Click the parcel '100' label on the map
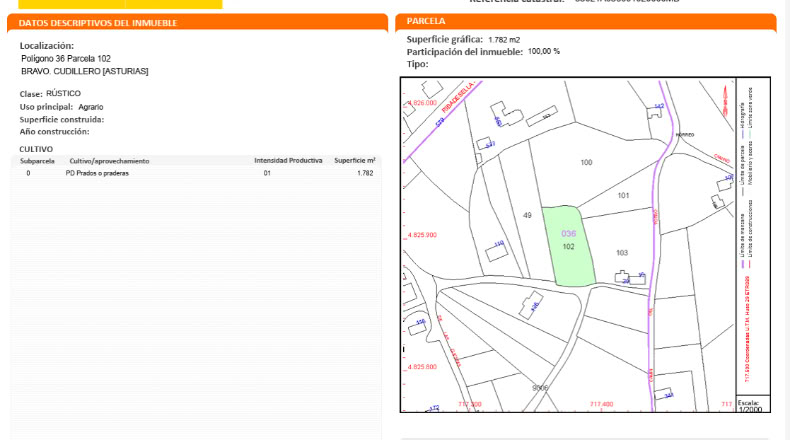Image resolution: width=790 pixels, height=440 pixels. pyautogui.click(x=586, y=162)
